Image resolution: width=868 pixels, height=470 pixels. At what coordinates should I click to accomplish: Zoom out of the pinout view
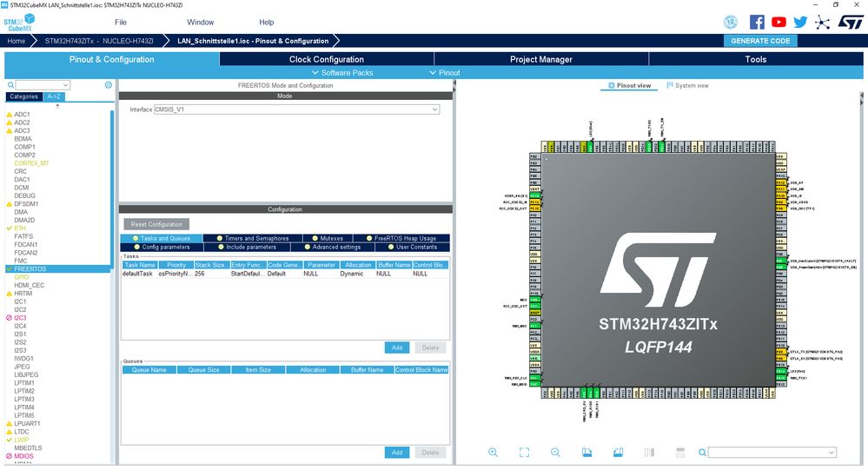point(555,453)
